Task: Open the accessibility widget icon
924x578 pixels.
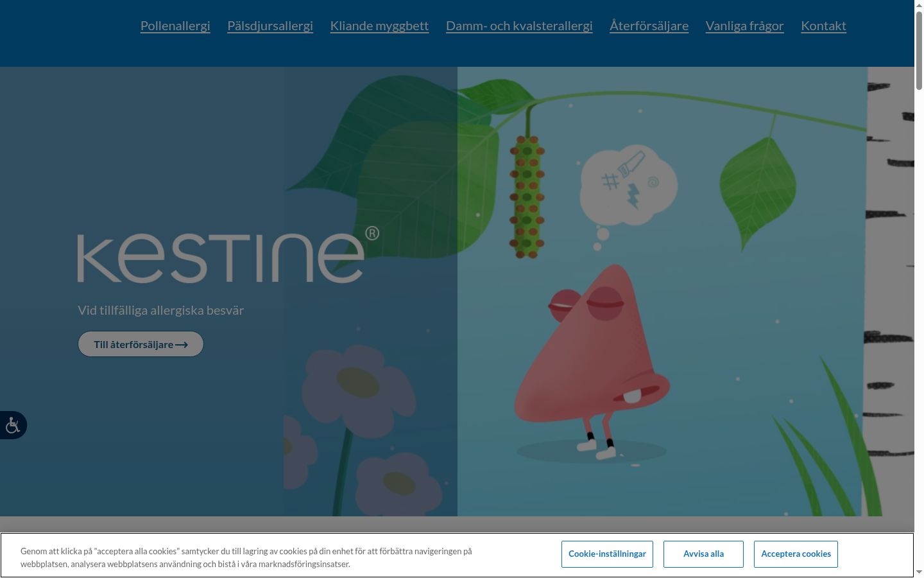Action: 13,425
